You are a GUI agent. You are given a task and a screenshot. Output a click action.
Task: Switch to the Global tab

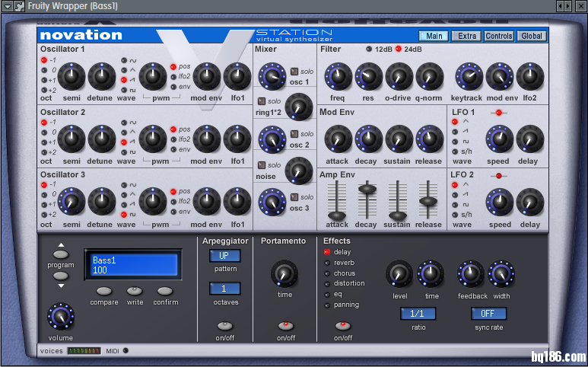point(532,36)
